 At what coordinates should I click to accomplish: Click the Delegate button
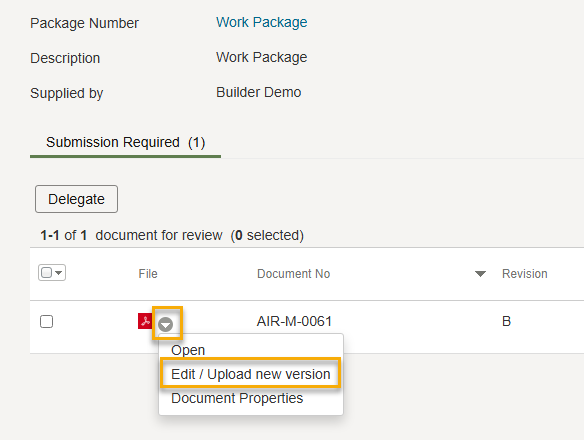click(76, 199)
